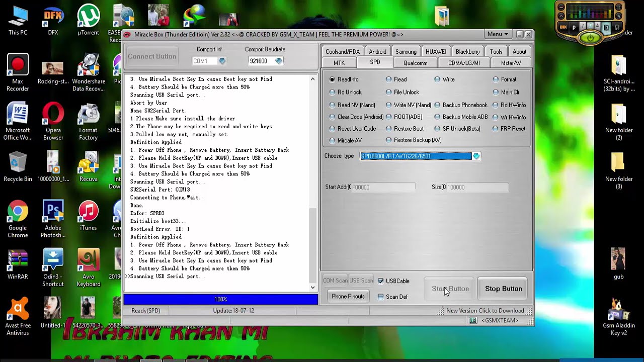Click the Connect Button
Image resolution: width=644 pixels, height=362 pixels.
click(x=152, y=56)
